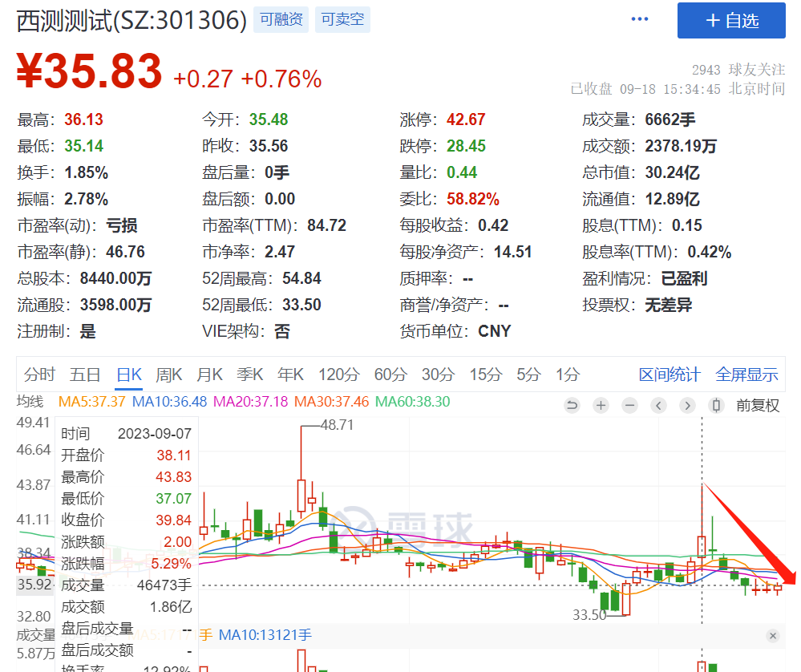Click the current price ¥35.83
The width and height of the screenshot is (801, 672).
[89, 71]
